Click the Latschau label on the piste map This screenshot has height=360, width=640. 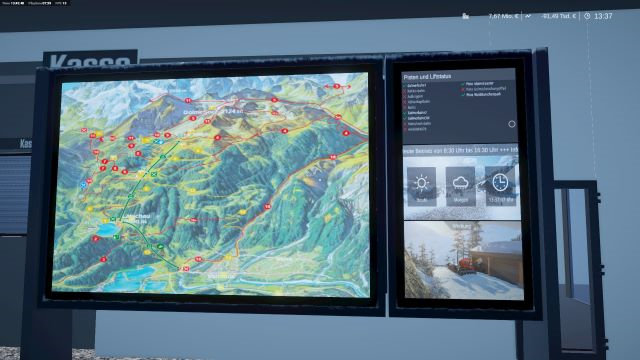[x=138, y=216]
